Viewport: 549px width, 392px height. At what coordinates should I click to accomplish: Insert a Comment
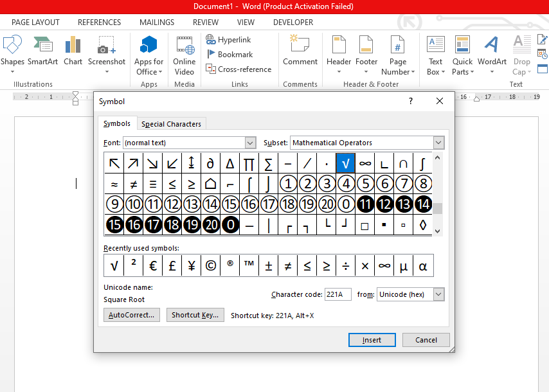coord(300,48)
